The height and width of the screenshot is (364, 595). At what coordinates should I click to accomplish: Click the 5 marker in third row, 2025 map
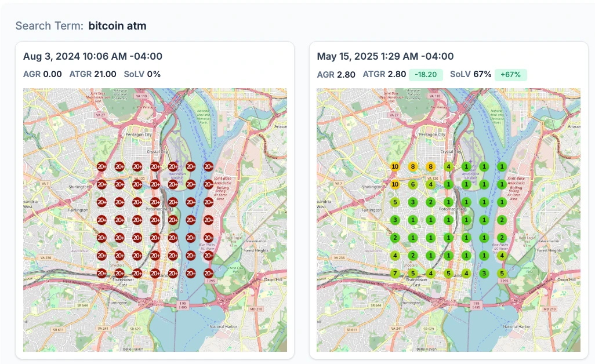395,202
